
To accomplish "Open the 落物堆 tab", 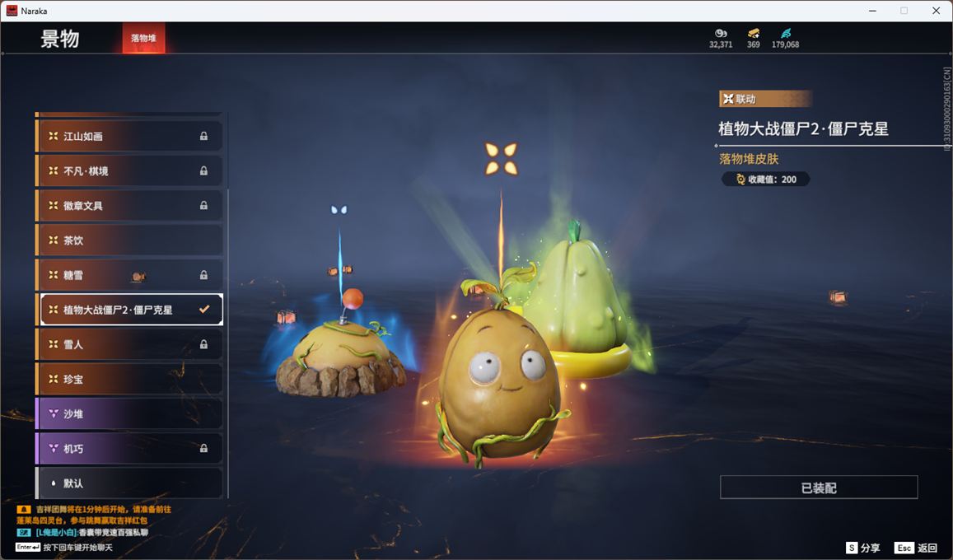I will [143, 38].
